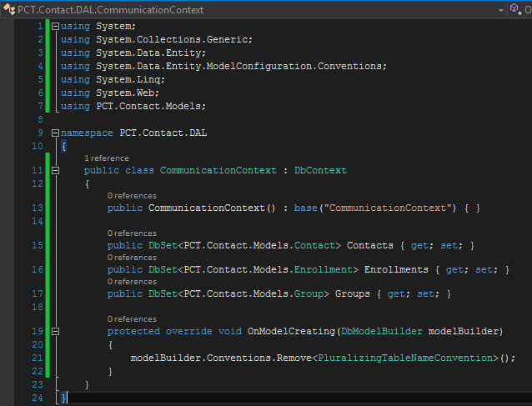Click the member icon at top right
The width and height of the screenshot is (532, 406).
click(514, 9)
